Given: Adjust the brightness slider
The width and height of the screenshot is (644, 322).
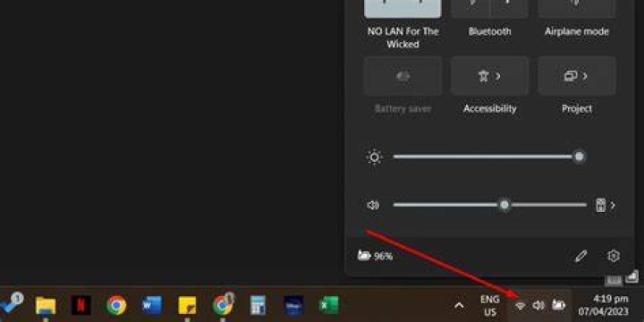Looking at the screenshot, I should click(488, 157).
